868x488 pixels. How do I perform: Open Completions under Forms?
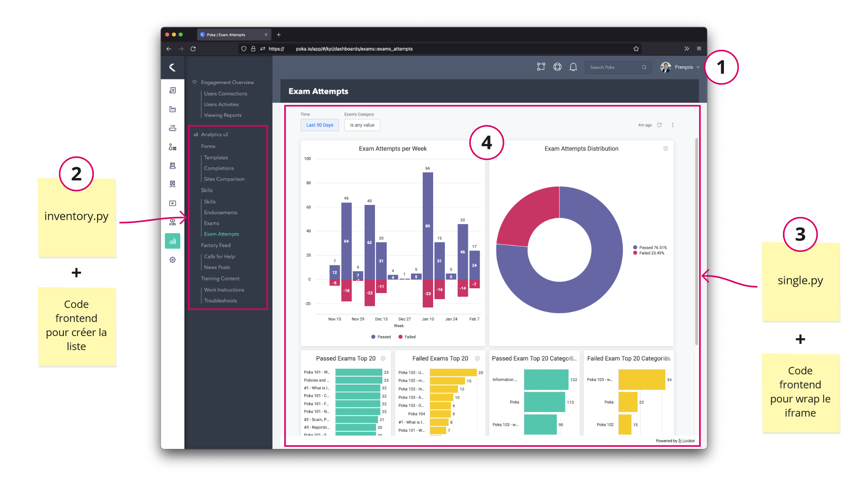[x=219, y=168]
